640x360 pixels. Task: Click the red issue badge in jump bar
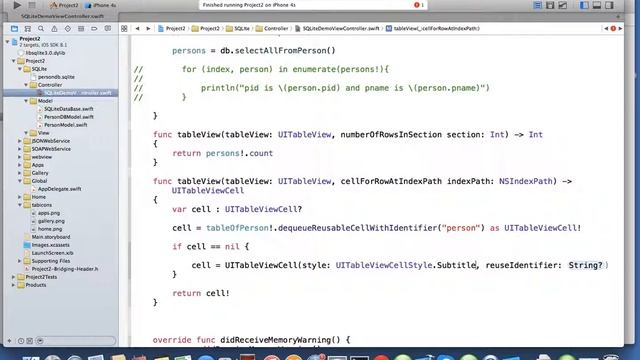[x=613, y=29]
